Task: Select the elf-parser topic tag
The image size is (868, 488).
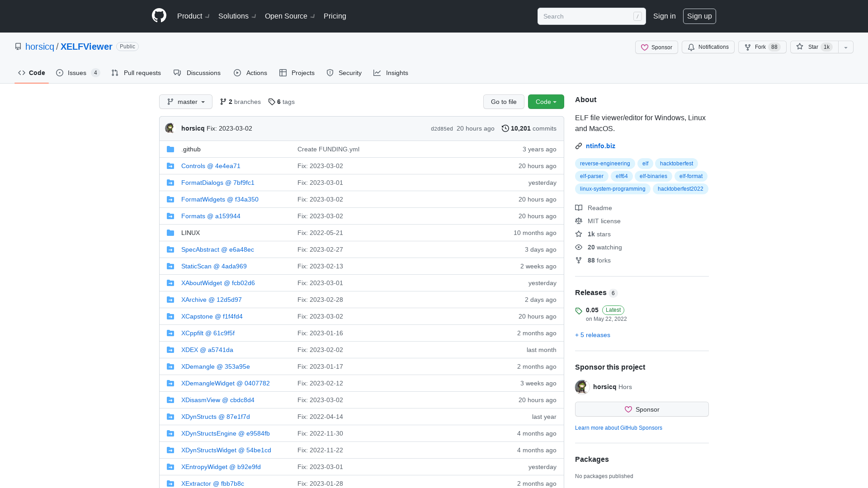Action: click(592, 176)
